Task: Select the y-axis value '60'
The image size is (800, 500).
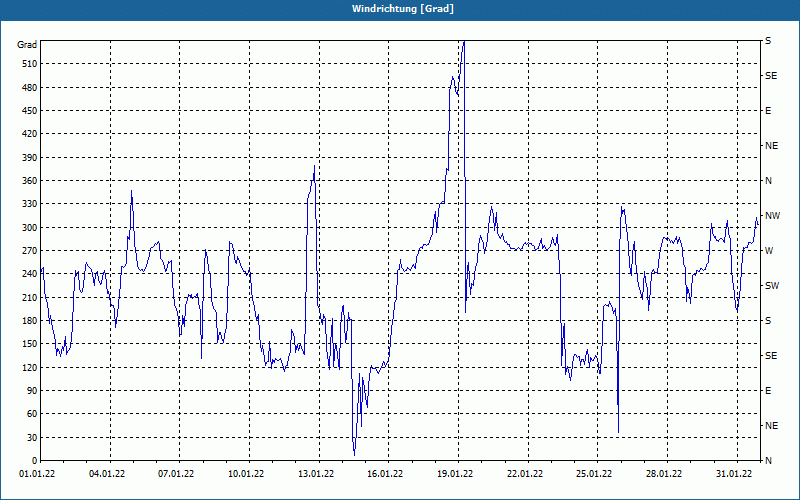Action: 32,414
